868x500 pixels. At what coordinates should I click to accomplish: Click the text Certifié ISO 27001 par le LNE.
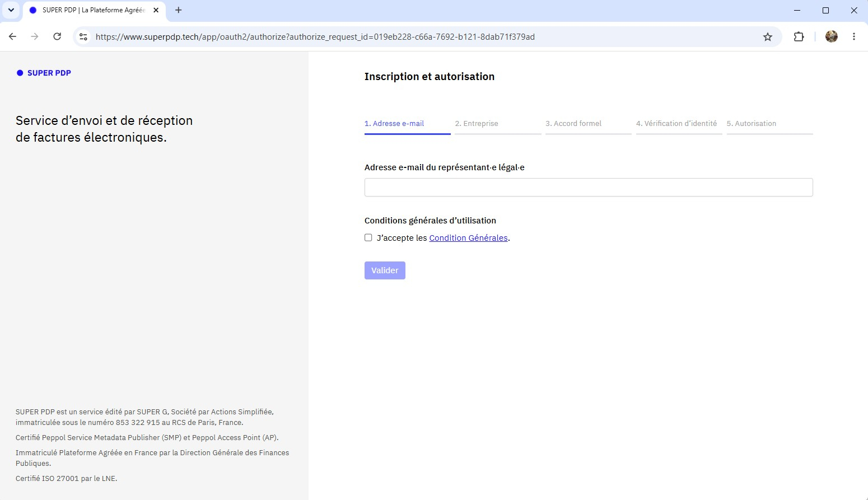point(67,479)
